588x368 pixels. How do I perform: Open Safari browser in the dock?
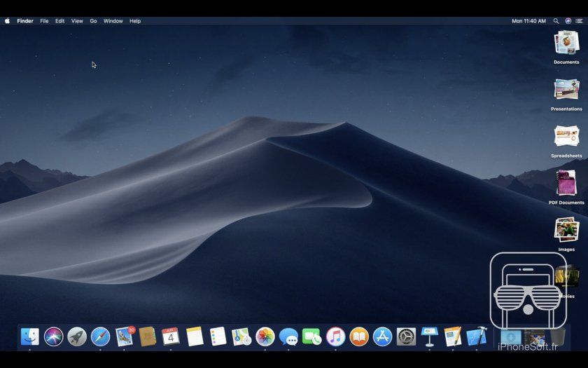coord(101,337)
